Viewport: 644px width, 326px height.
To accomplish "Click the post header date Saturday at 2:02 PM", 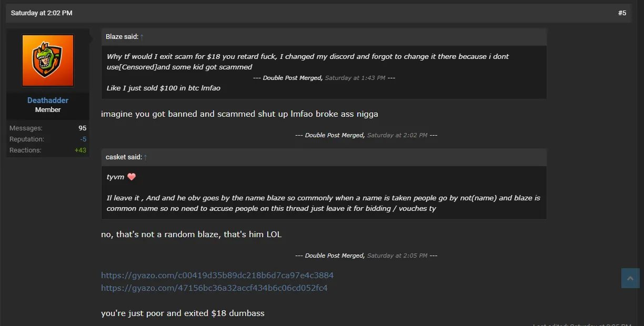I will coord(42,13).
